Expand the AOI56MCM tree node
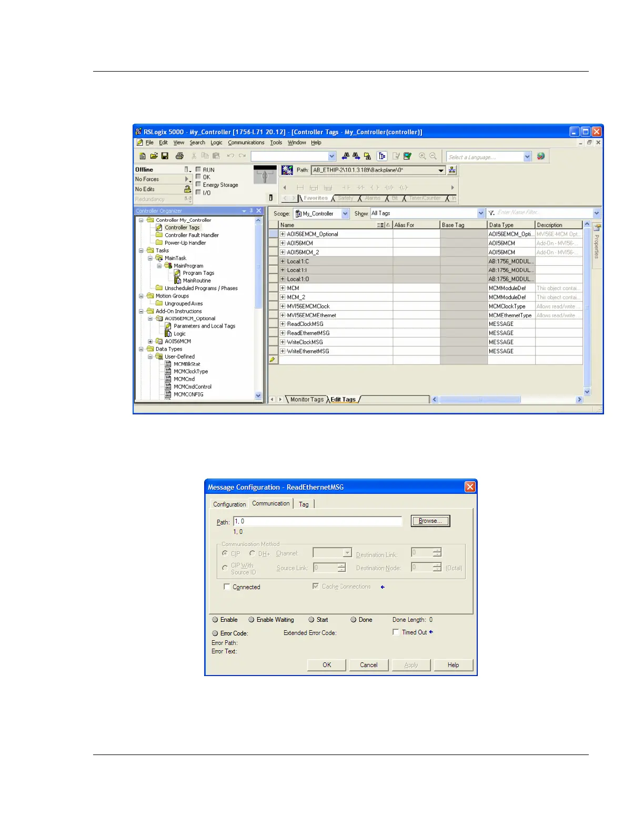Image resolution: width=644 pixels, height=834 pixels. pos(150,341)
